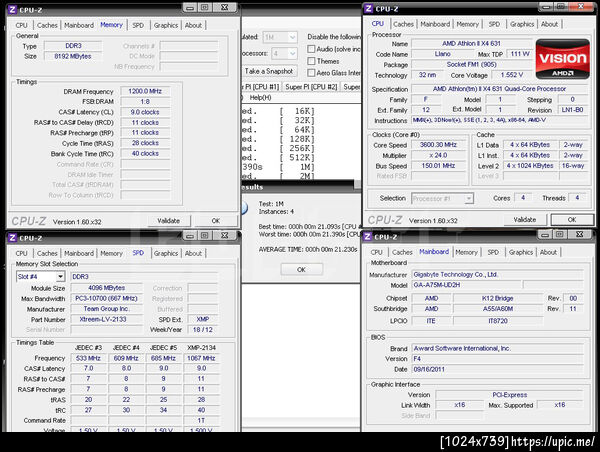
Task: Toggle the Aero Glass Interface checkbox
Action: [311, 73]
